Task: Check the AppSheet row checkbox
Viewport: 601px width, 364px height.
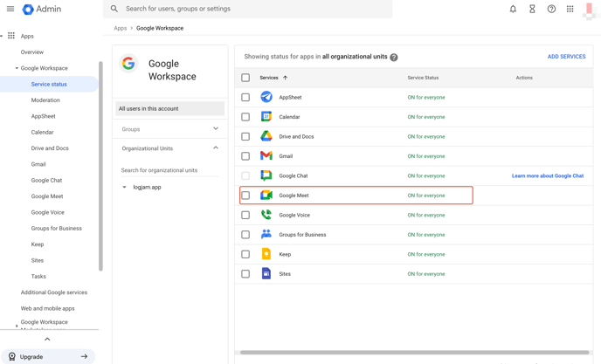Action: click(x=245, y=97)
